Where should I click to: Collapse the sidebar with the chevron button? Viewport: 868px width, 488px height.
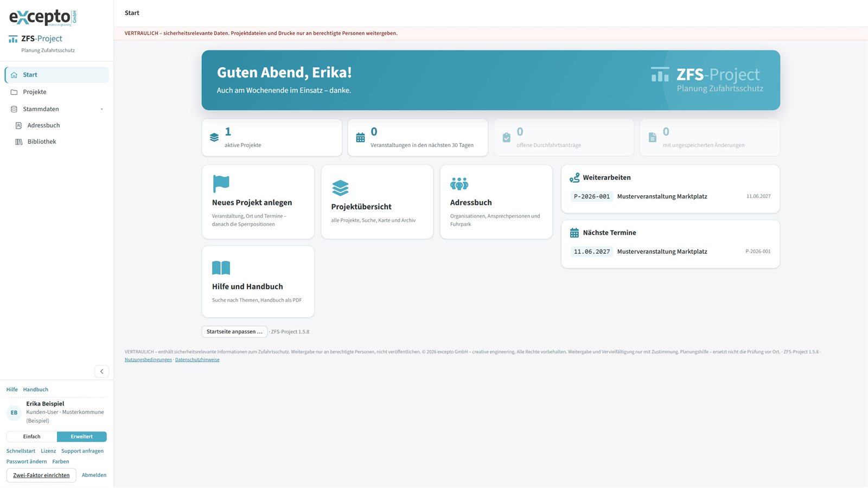click(x=101, y=371)
